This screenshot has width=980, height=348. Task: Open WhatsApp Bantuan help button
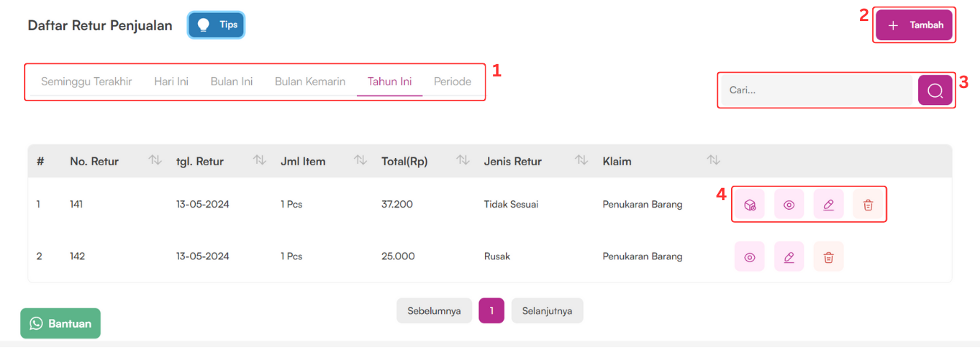point(60,323)
